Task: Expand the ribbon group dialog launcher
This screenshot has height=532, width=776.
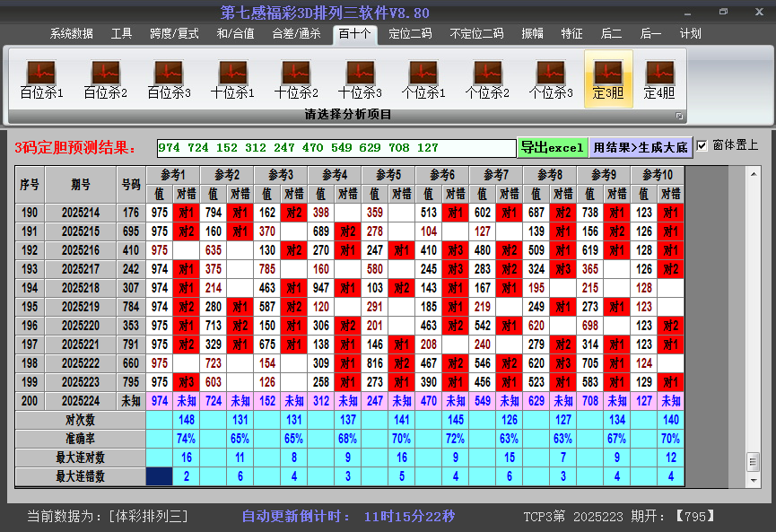Action: click(679, 116)
